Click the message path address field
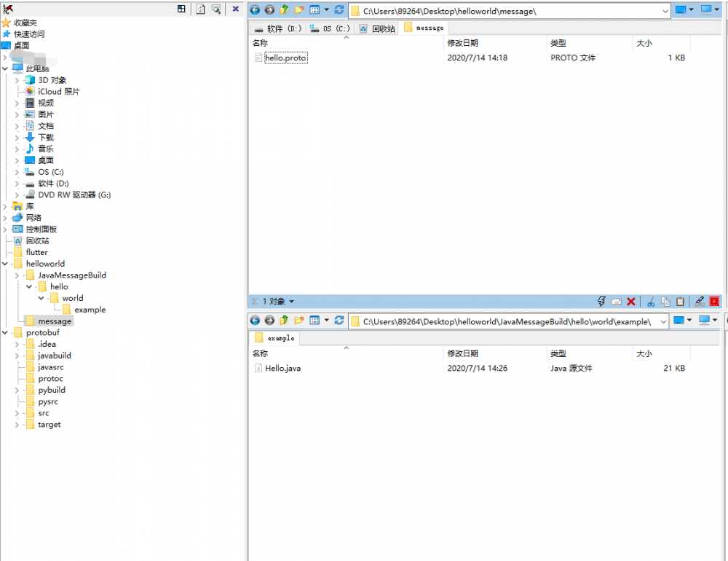728x561 pixels. [510, 11]
